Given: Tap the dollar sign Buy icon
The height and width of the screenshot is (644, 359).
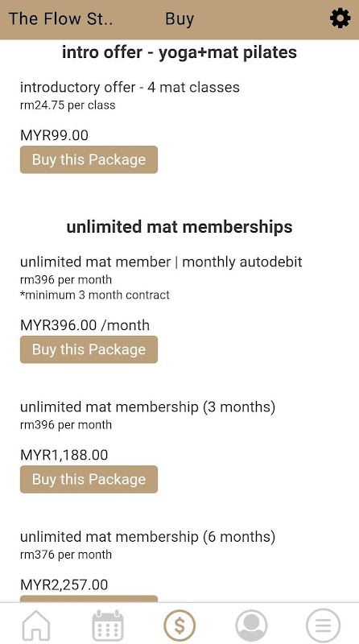Looking at the screenshot, I should 179,625.
